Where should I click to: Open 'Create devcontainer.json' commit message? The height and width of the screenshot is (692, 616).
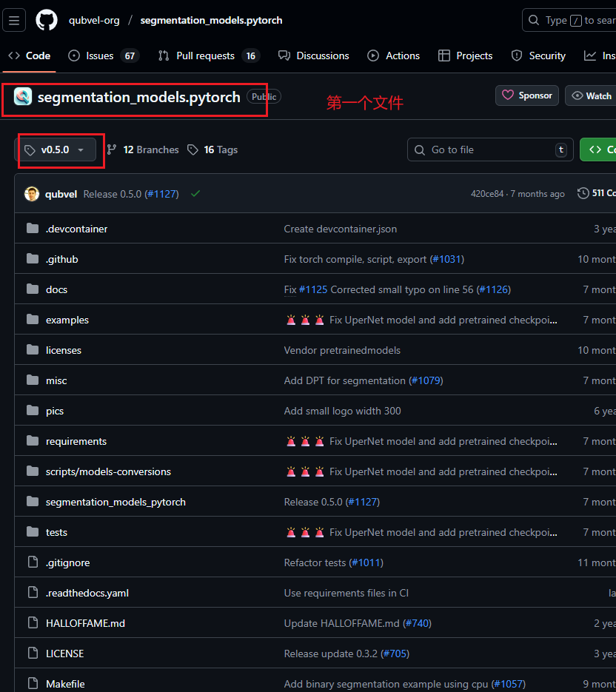[x=341, y=229]
